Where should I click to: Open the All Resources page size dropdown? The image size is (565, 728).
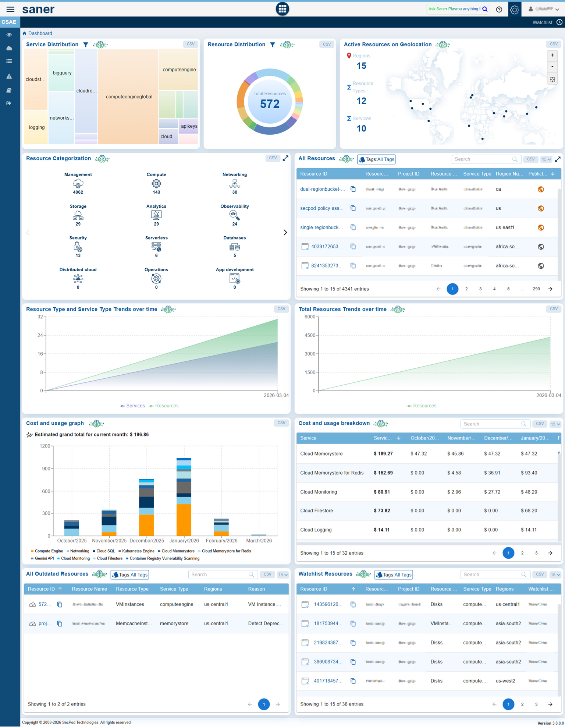tap(546, 159)
